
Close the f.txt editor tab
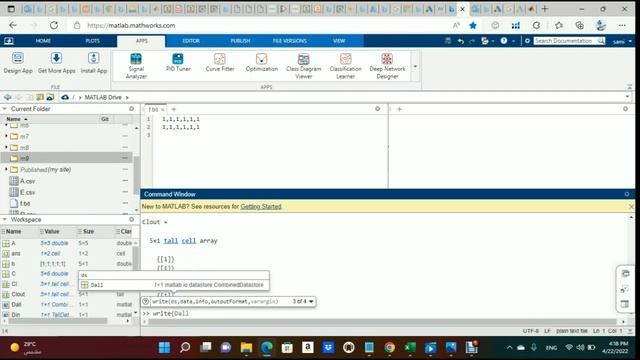tap(162, 110)
